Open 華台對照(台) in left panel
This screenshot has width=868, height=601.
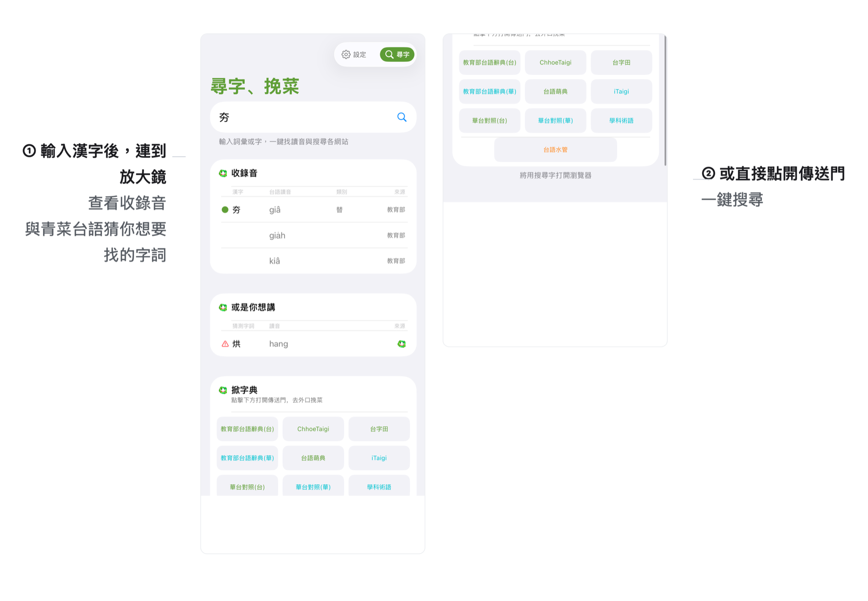247,486
